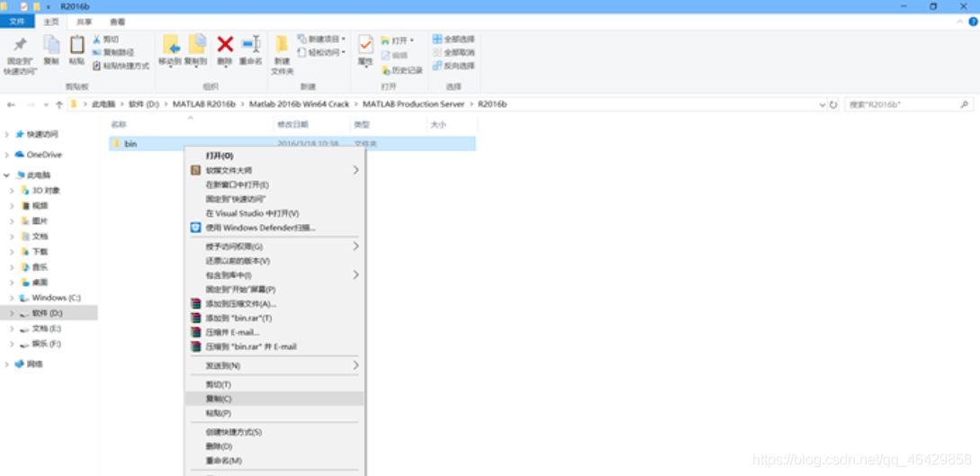Select drive (E:) in sidebar

click(x=46, y=328)
